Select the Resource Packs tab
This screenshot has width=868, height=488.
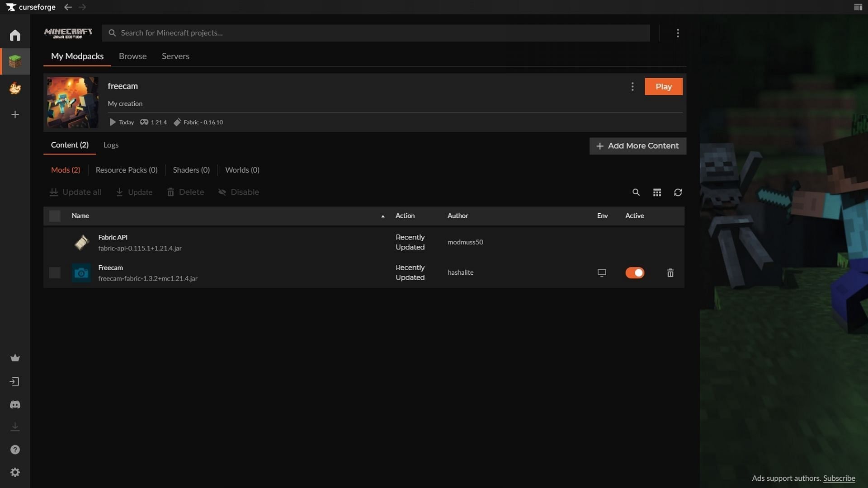[127, 170]
